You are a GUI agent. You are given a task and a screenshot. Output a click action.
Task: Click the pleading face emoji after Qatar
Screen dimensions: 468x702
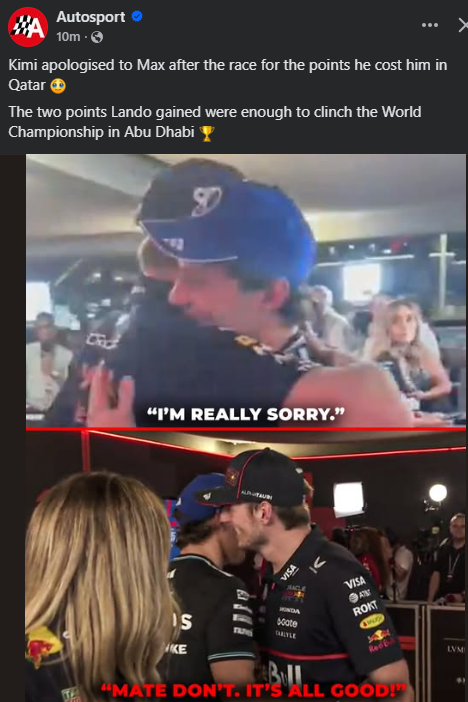point(58,86)
